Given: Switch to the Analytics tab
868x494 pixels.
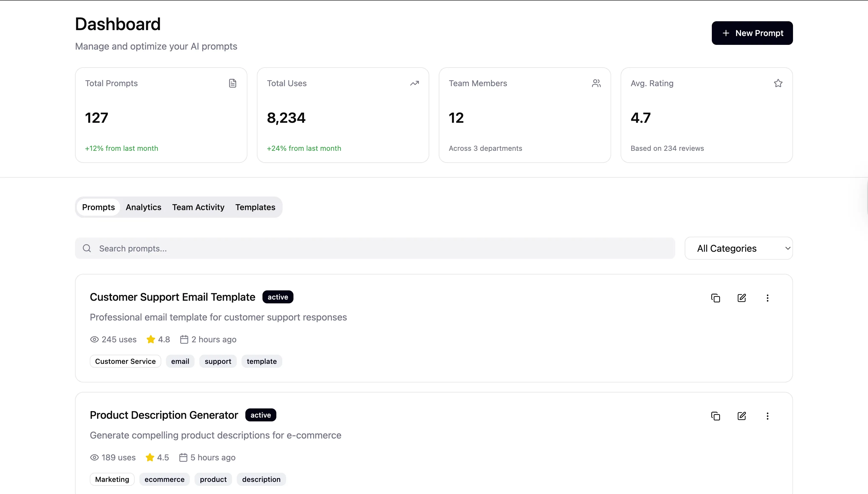Looking at the screenshot, I should coord(143,207).
